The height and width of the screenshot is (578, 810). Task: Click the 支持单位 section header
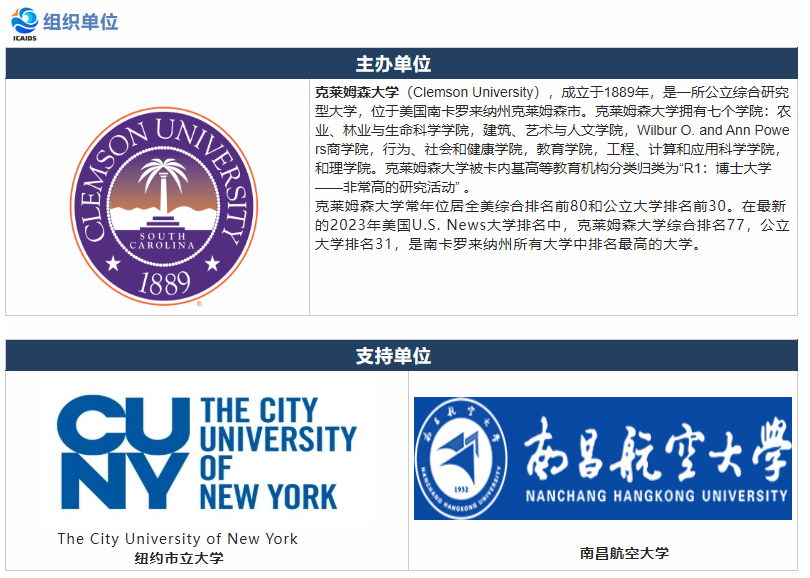[x=401, y=355]
